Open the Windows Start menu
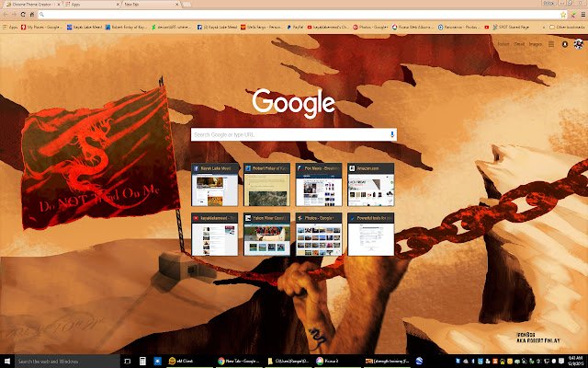The height and width of the screenshot is (368, 588). pyautogui.click(x=7, y=362)
